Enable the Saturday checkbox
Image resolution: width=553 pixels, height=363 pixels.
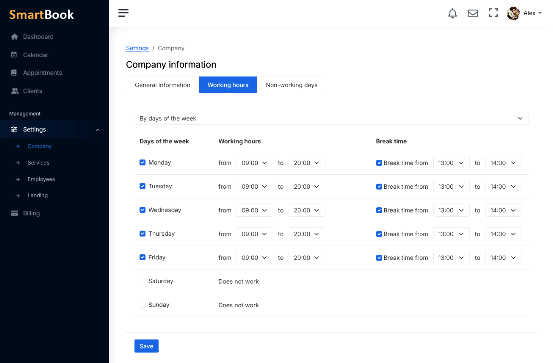[142, 281]
